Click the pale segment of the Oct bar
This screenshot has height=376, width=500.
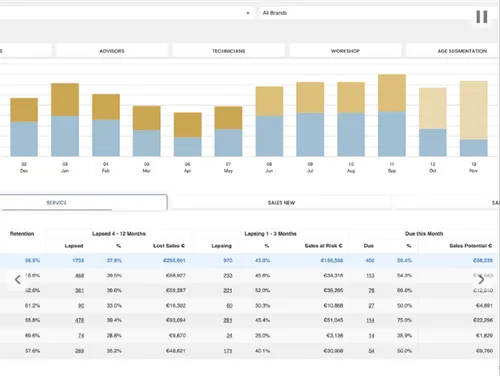click(x=433, y=108)
